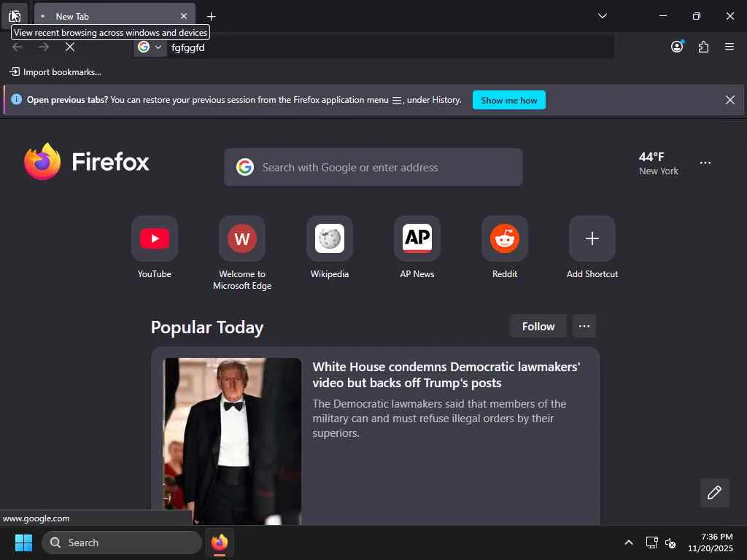Open the White House condemns article headline
The image size is (747, 560).
pyautogui.click(x=446, y=375)
